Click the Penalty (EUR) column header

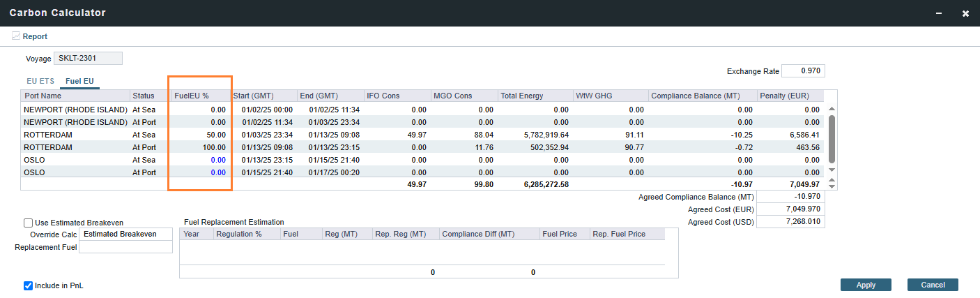790,96
